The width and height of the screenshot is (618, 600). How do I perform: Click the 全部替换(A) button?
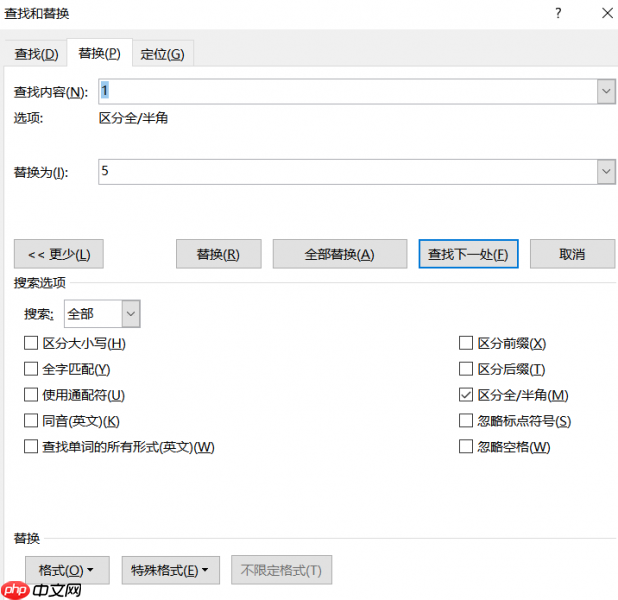pyautogui.click(x=340, y=254)
